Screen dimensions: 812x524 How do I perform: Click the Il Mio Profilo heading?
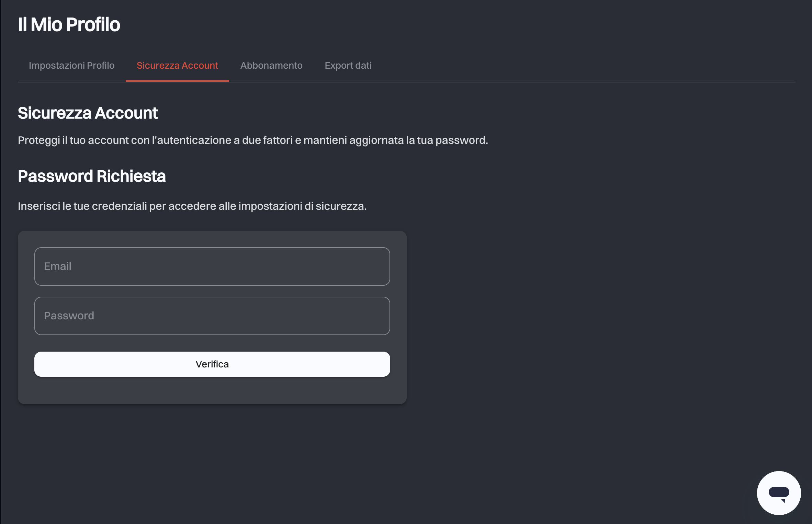pyautogui.click(x=69, y=25)
